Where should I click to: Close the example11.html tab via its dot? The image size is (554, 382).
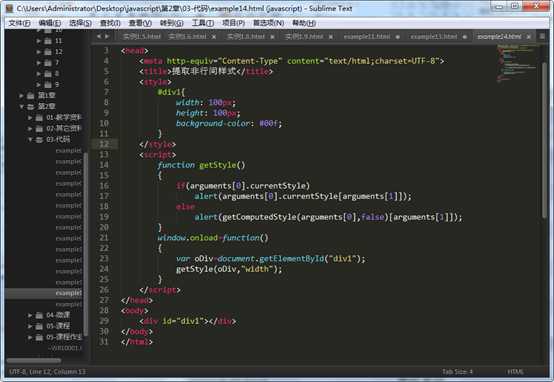click(397, 37)
